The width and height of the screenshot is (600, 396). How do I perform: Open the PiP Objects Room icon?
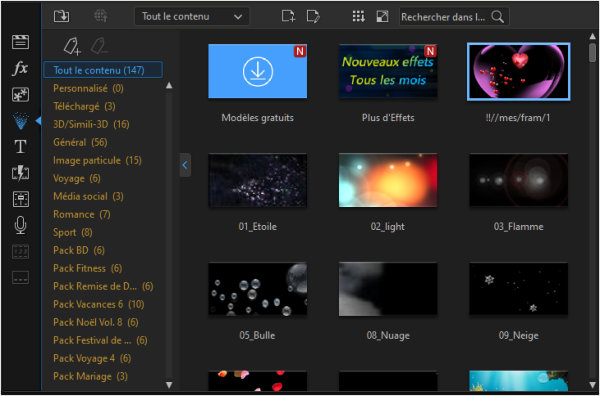pos(20,95)
